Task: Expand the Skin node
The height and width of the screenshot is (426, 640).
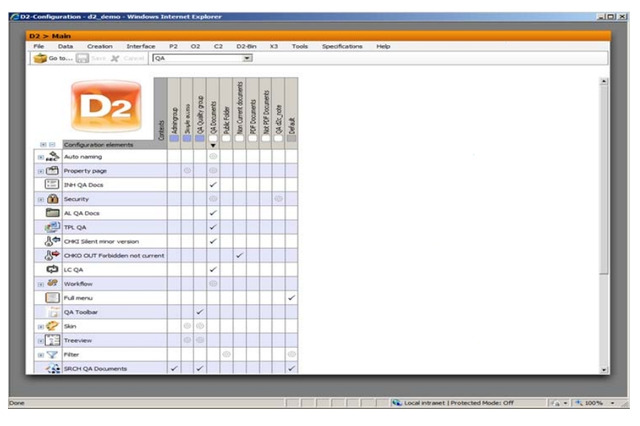Action: (x=40, y=327)
